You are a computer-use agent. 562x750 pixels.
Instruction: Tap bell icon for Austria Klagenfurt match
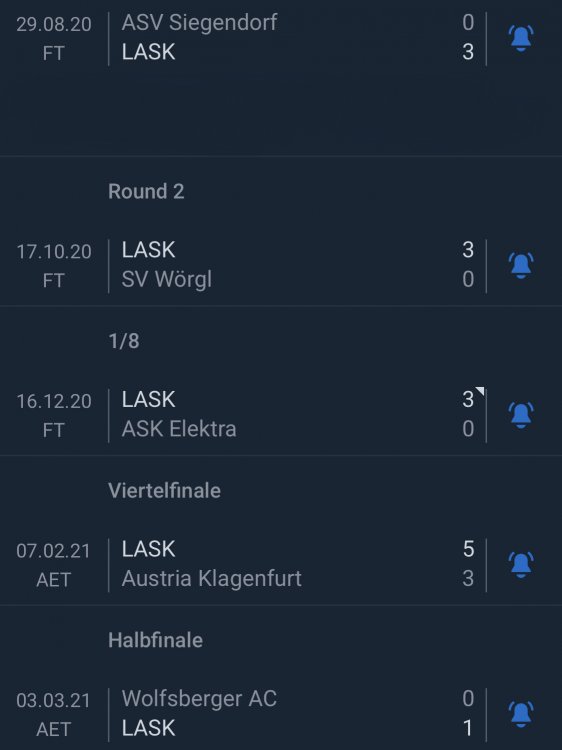[520, 564]
